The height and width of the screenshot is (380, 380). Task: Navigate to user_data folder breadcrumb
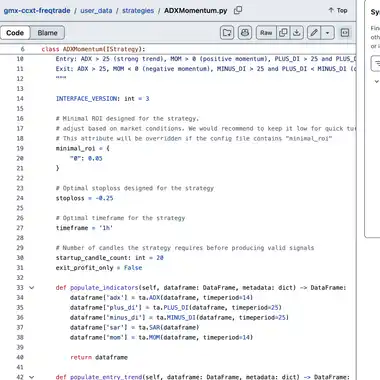point(96,11)
